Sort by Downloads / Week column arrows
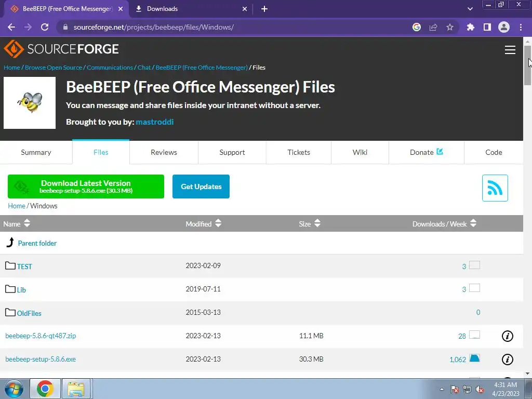 tap(473, 223)
